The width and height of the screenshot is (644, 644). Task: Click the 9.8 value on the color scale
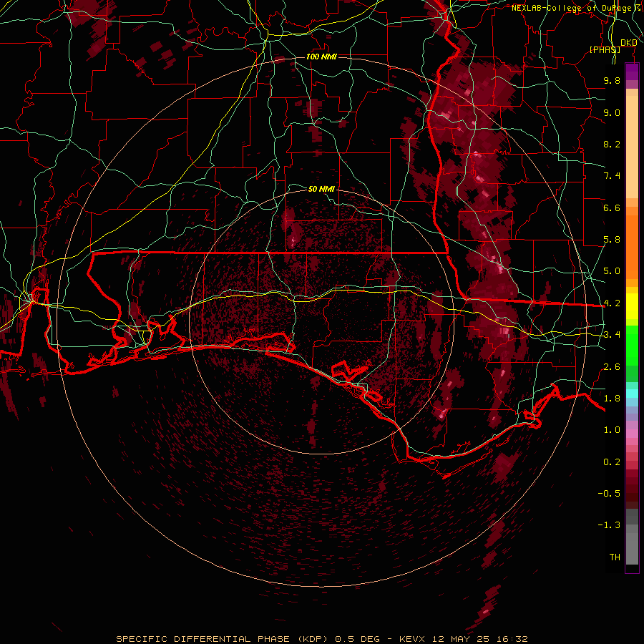coord(612,80)
